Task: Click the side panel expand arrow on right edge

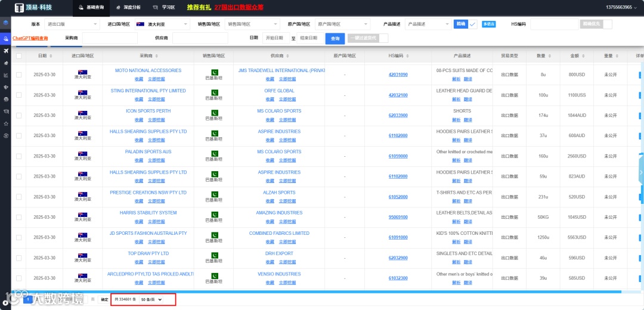Action: click(641, 172)
